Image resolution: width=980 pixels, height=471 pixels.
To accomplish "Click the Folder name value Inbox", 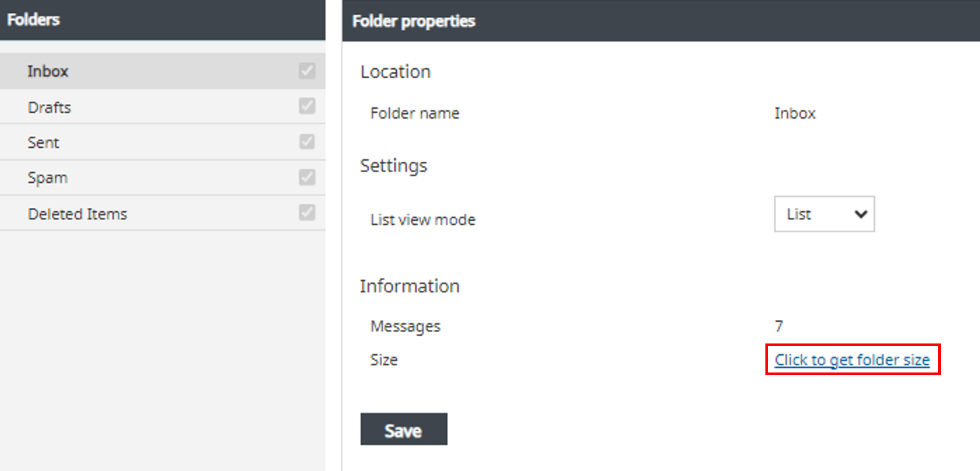I will click(794, 113).
